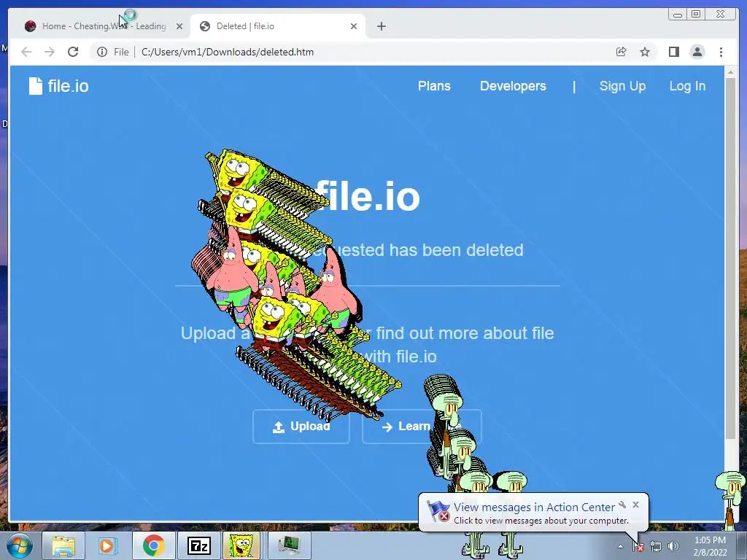747x560 pixels.
Task: Open Windows Media Player taskbar icon
Action: point(108,545)
